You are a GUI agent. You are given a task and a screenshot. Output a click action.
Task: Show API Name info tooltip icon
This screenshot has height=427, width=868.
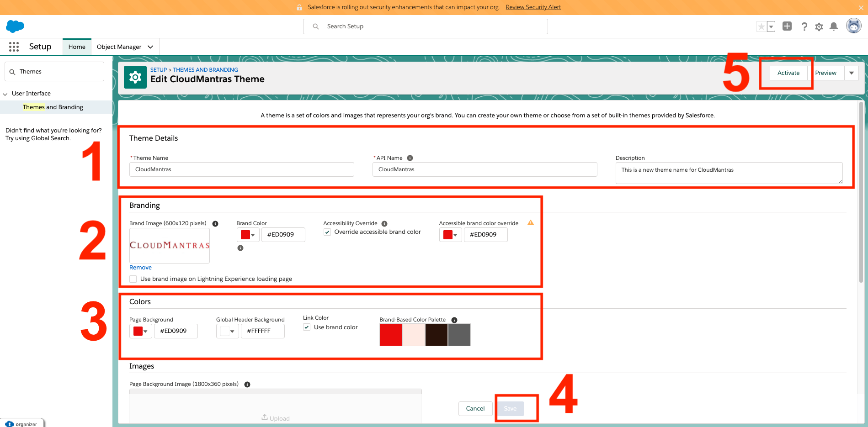(x=410, y=158)
